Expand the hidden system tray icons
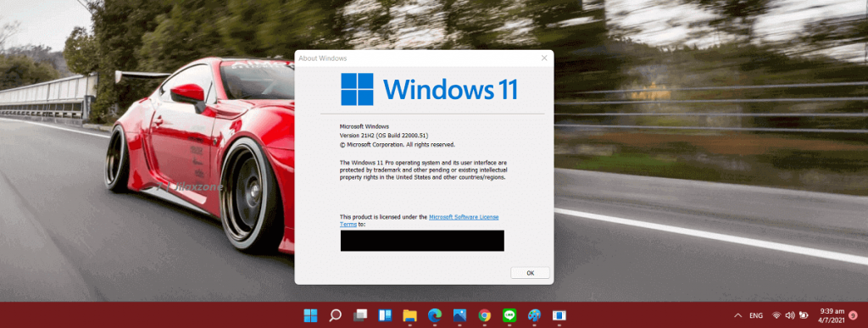 point(737,315)
